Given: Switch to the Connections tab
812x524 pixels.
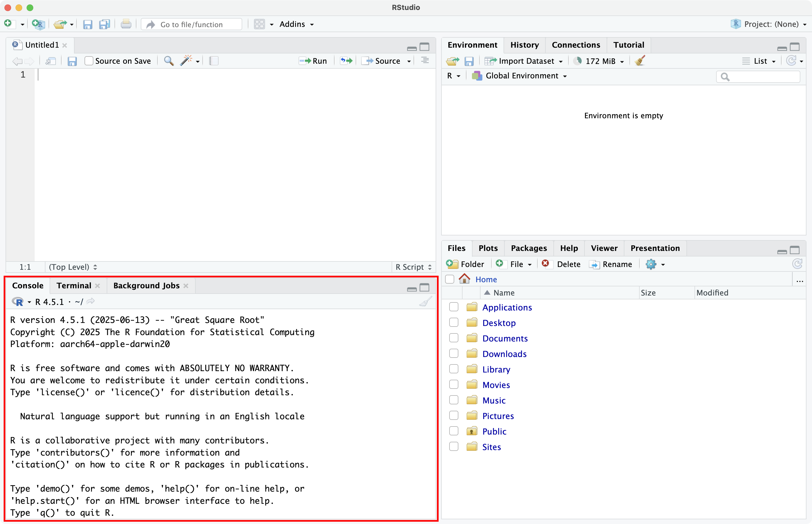Looking at the screenshot, I should click(x=576, y=45).
